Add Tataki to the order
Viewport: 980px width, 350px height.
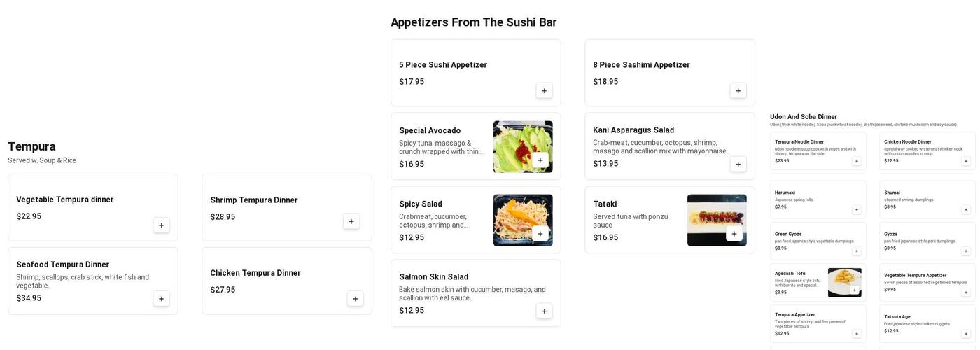(734, 234)
